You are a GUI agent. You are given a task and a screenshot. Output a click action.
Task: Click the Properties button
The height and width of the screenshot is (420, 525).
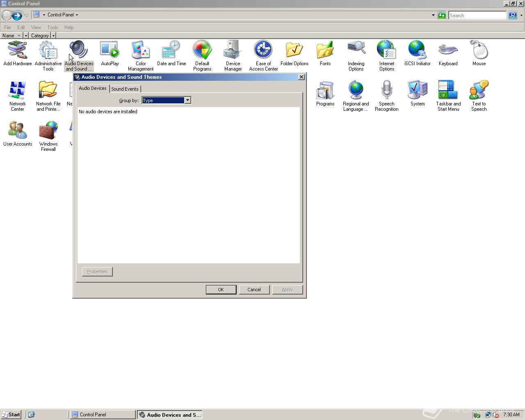pos(97,272)
